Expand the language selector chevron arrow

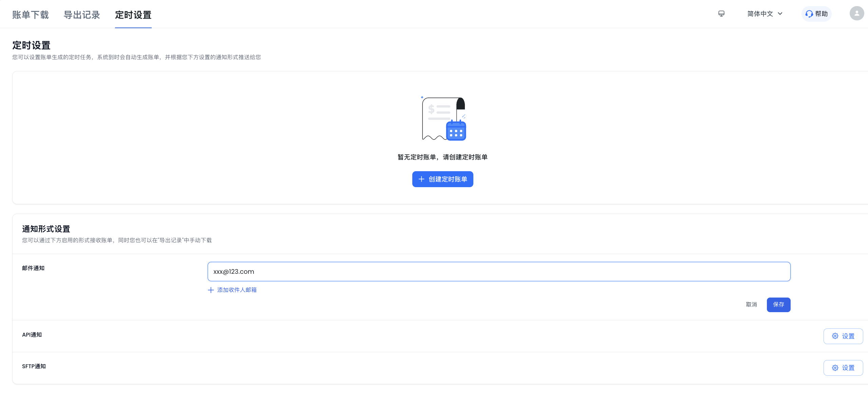click(780, 14)
